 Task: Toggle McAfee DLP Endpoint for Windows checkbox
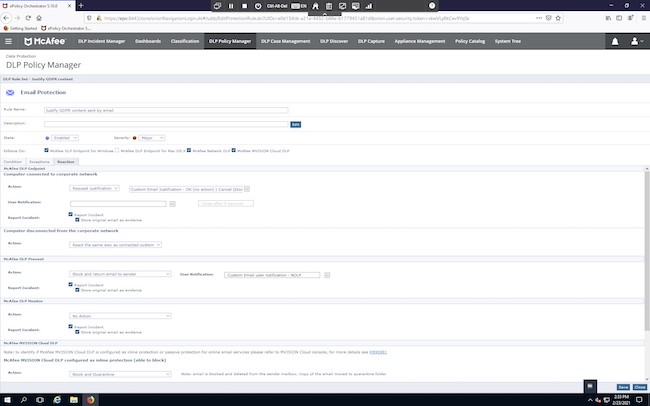46,150
